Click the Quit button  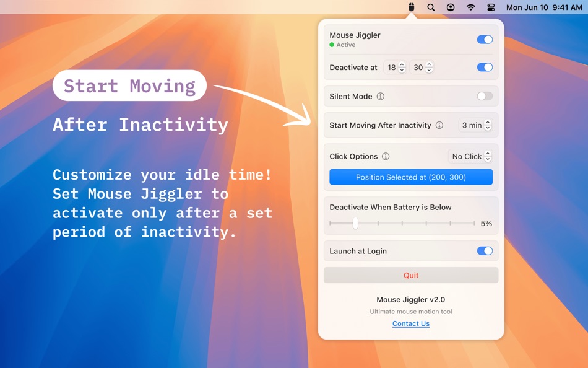pos(411,275)
